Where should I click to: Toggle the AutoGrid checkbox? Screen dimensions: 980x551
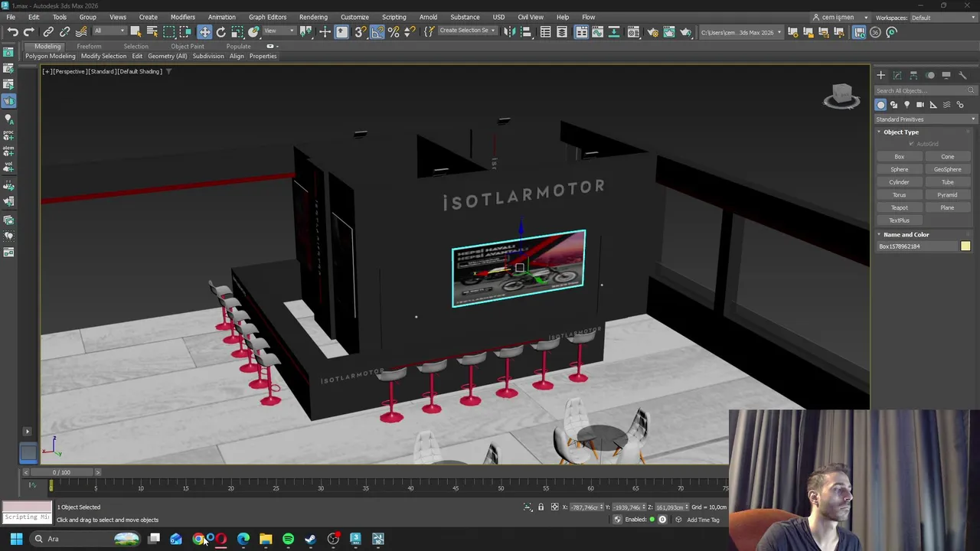click(912, 144)
